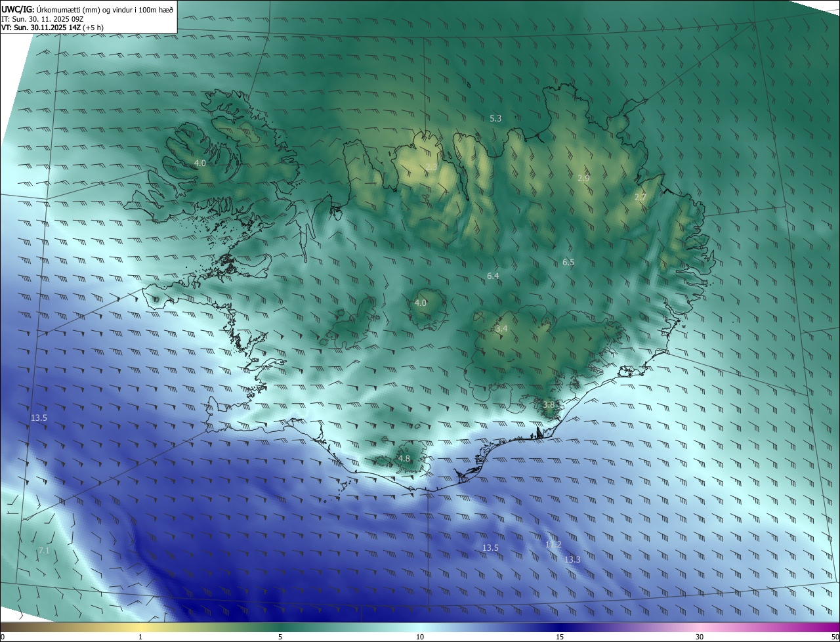The width and height of the screenshot is (840, 642).
Task: Click the 5.3 value off the north coast
Action: pos(495,119)
